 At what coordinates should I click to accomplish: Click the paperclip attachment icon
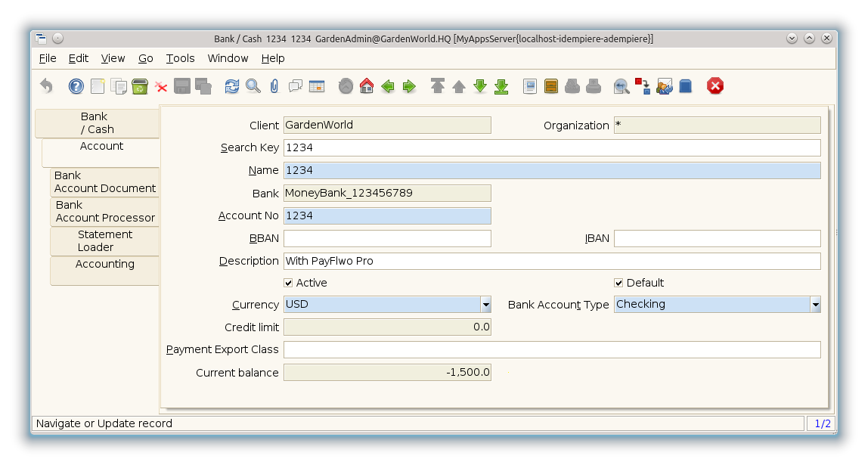pyautogui.click(x=274, y=86)
